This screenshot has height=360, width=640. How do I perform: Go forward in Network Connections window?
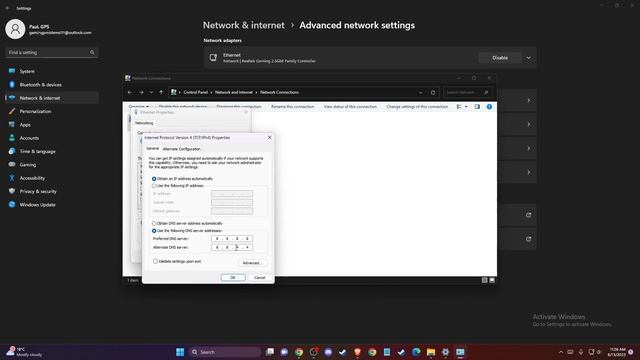141,93
